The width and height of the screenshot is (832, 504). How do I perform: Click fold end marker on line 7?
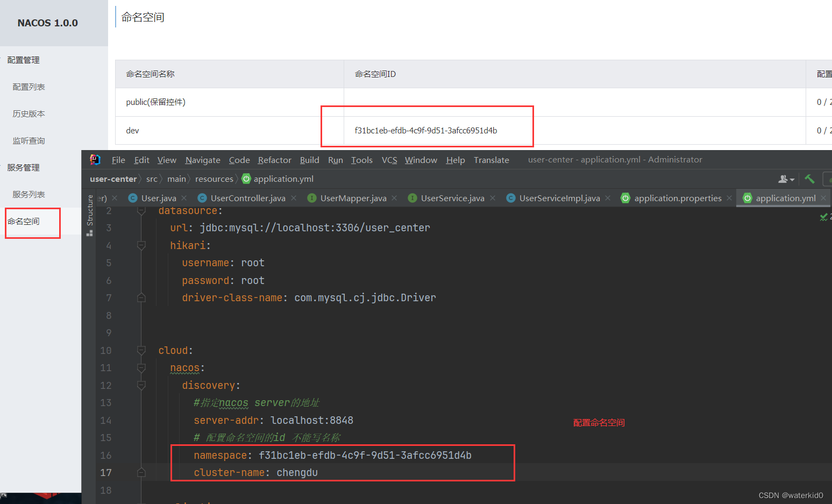pos(141,297)
